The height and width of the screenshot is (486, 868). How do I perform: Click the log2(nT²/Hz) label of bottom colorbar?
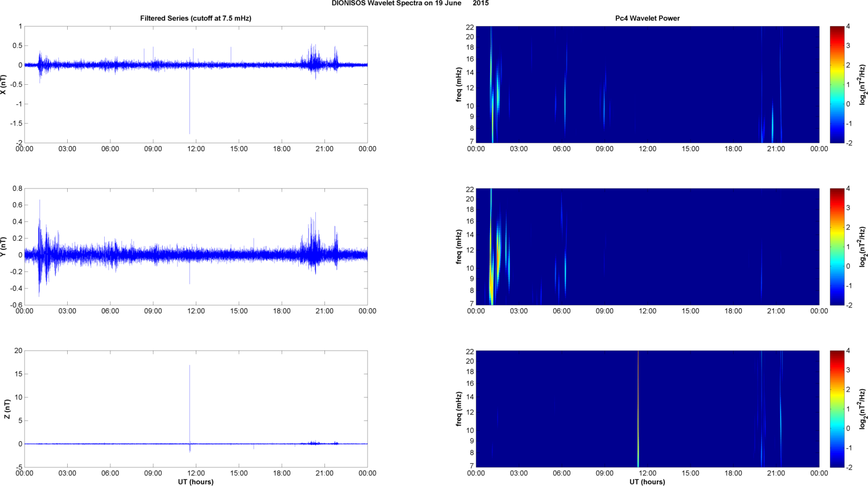863,409
